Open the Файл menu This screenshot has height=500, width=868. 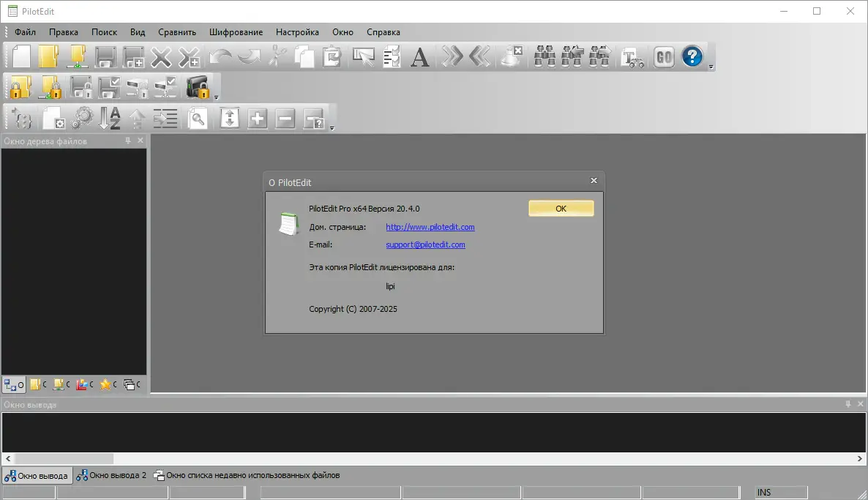pos(25,32)
